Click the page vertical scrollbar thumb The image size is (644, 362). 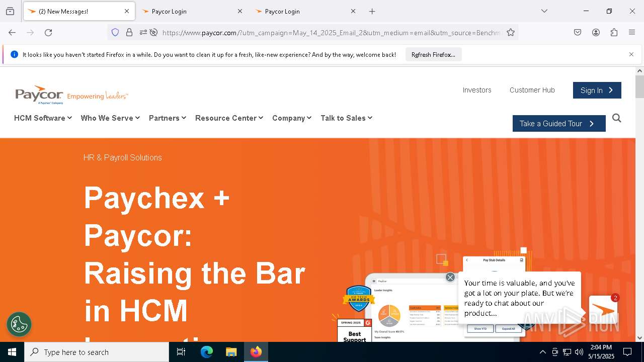pos(639,86)
